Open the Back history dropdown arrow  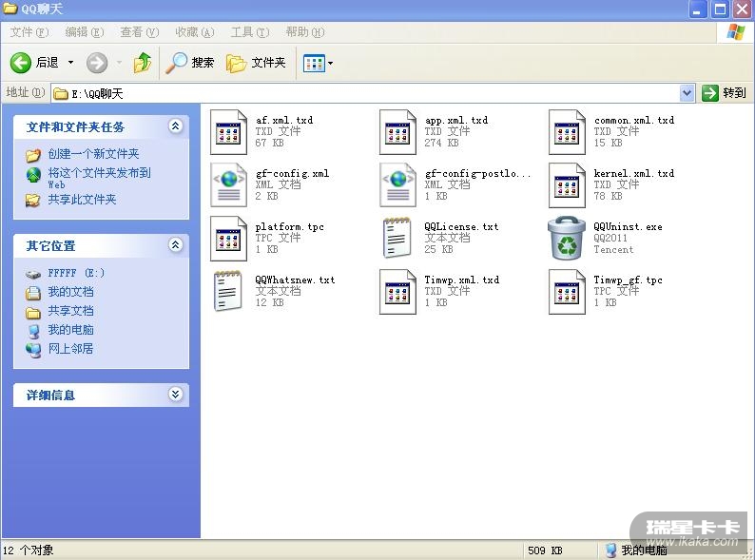(70, 63)
